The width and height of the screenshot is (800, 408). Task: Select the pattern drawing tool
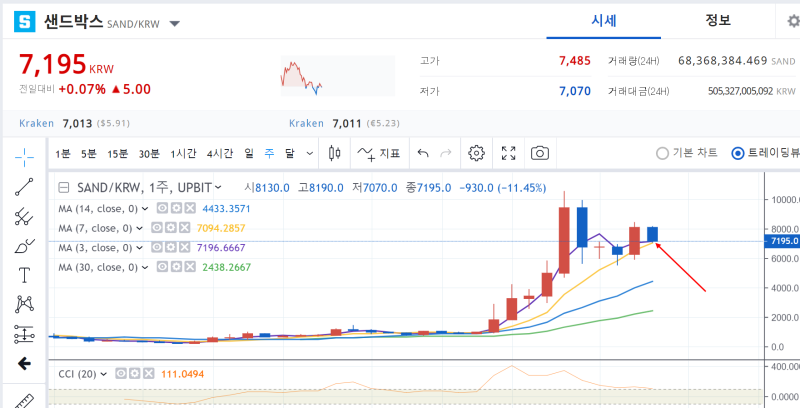(x=24, y=304)
